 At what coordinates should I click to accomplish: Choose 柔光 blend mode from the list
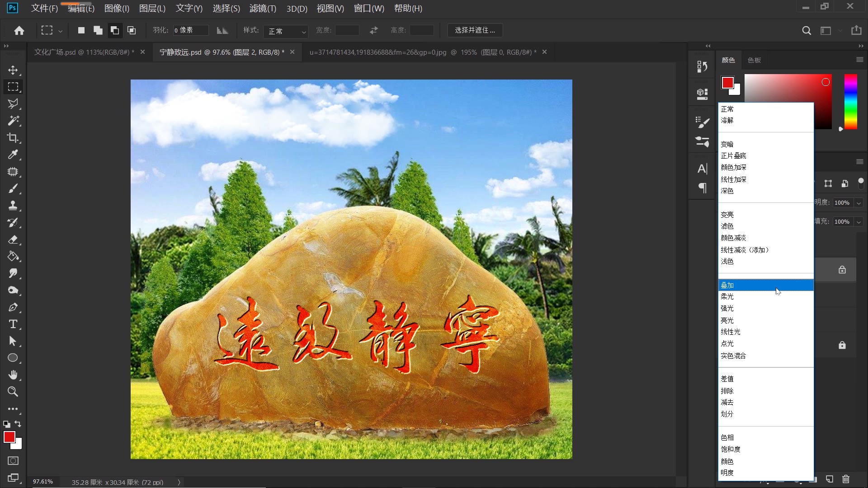coord(727,296)
